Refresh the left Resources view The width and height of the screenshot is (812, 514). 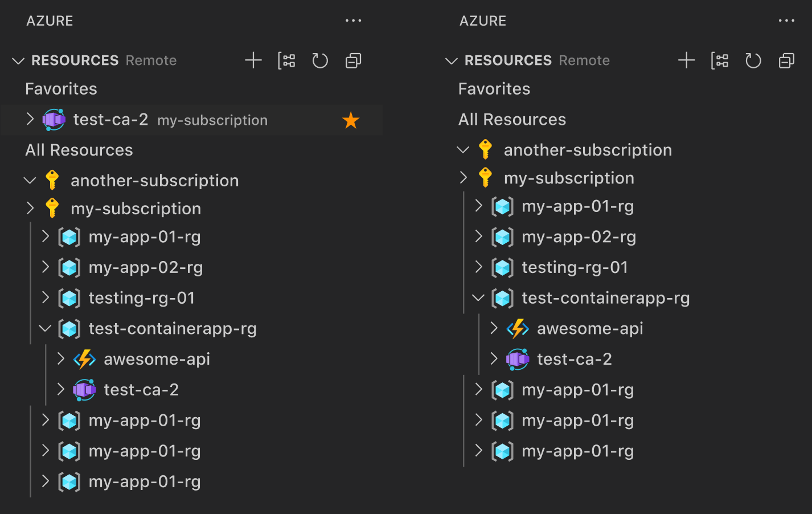click(320, 60)
